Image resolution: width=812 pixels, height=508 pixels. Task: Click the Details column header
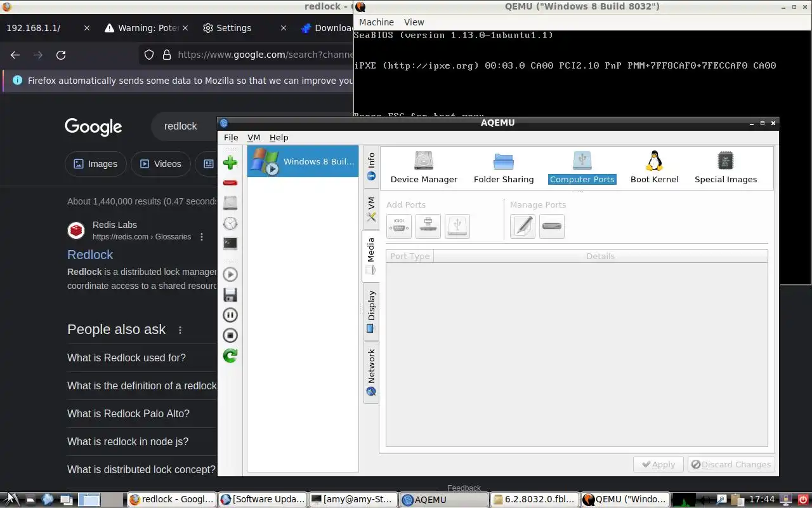coord(600,256)
